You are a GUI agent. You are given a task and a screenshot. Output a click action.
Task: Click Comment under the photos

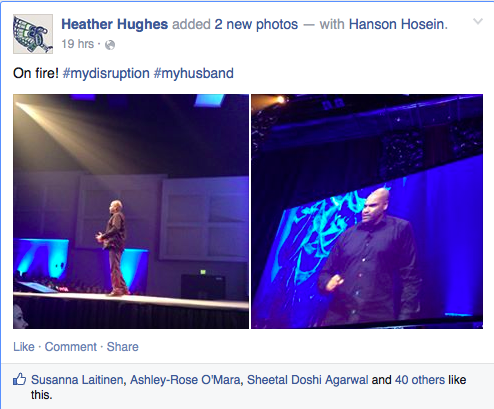(x=71, y=347)
